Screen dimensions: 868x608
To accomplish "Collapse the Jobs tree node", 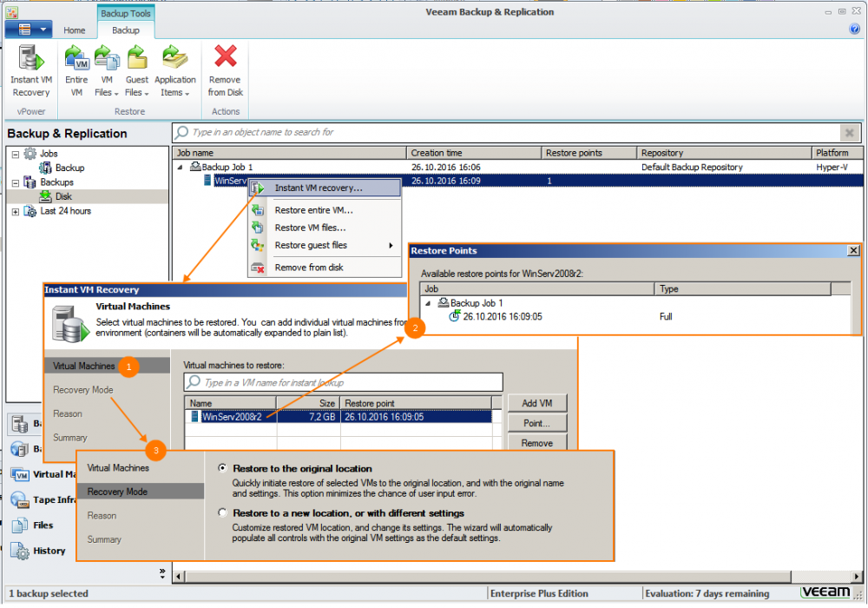I will 16,154.
